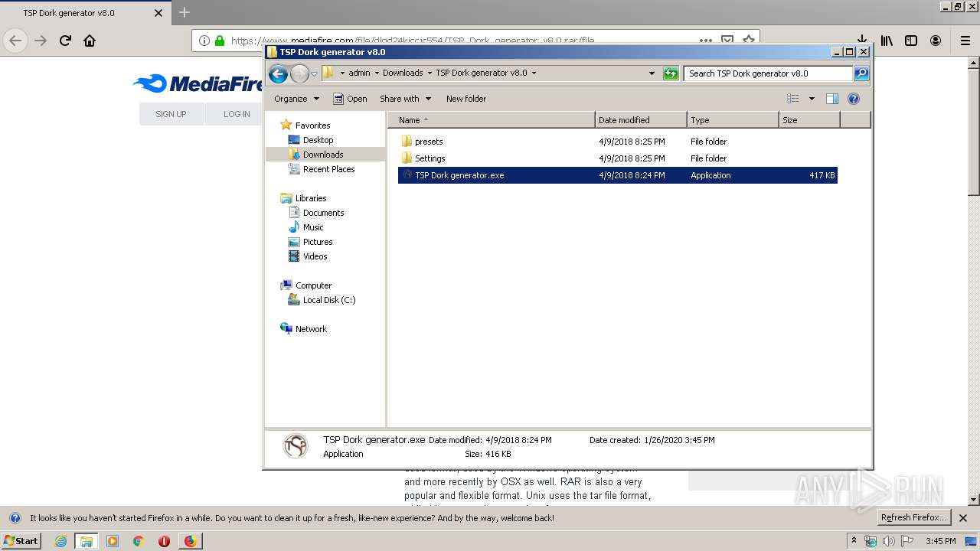Sort by Name column header
Screen dimensions: 980x551
pyautogui.click(x=491, y=120)
